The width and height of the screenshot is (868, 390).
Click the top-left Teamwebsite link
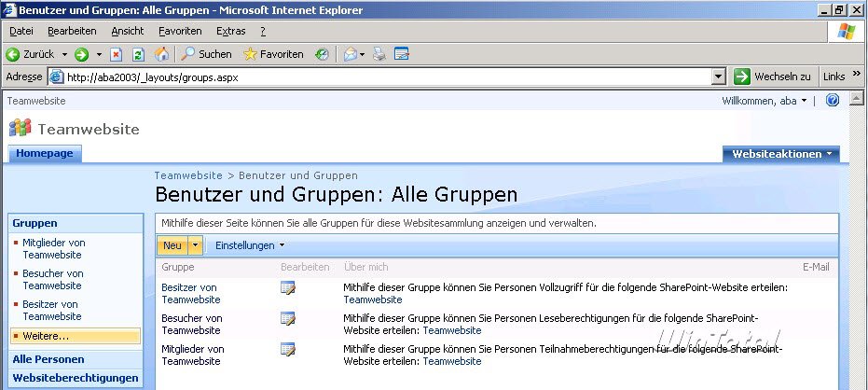coord(36,101)
